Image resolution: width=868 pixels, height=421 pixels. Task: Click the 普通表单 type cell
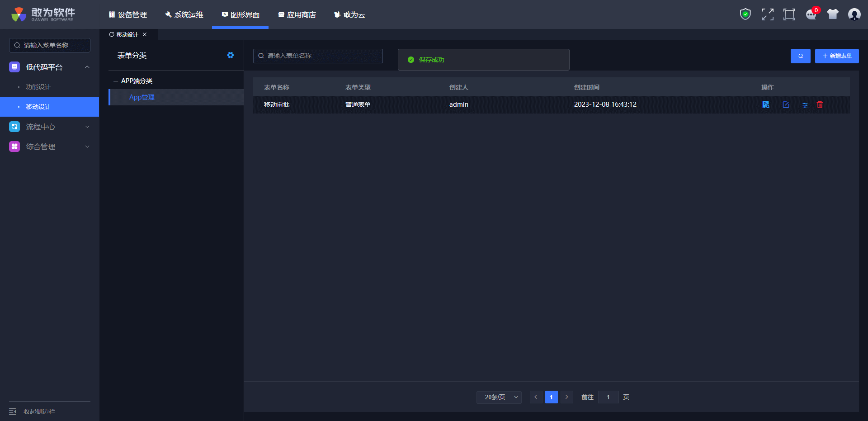coord(358,104)
